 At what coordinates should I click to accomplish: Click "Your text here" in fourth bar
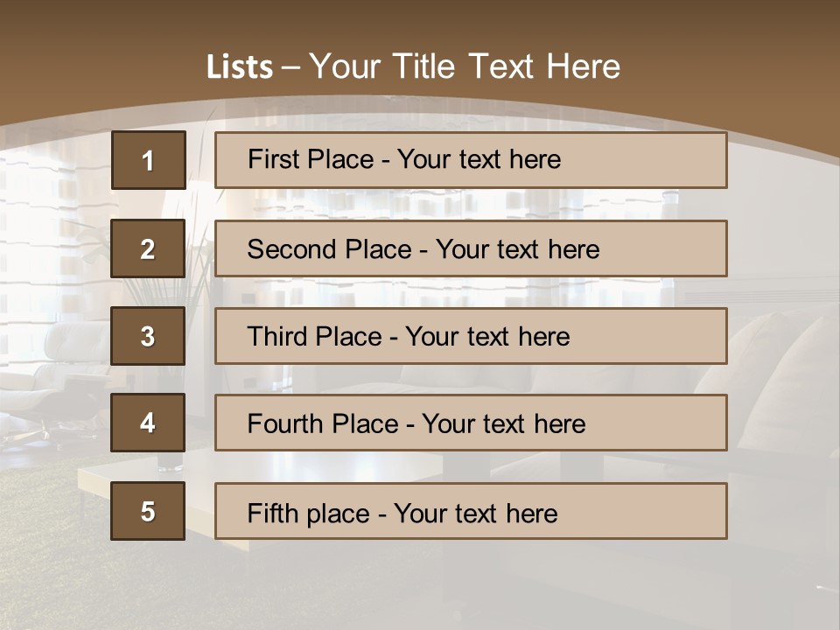503,424
